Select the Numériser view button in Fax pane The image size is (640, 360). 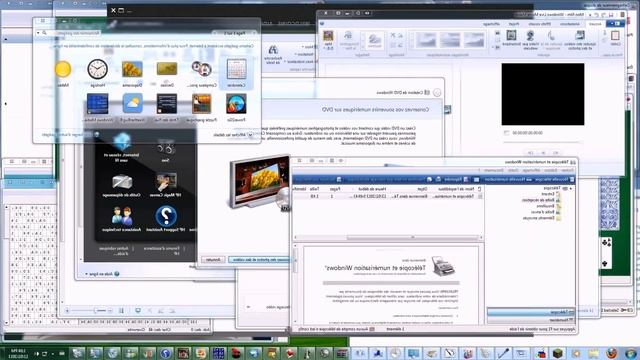[531, 320]
